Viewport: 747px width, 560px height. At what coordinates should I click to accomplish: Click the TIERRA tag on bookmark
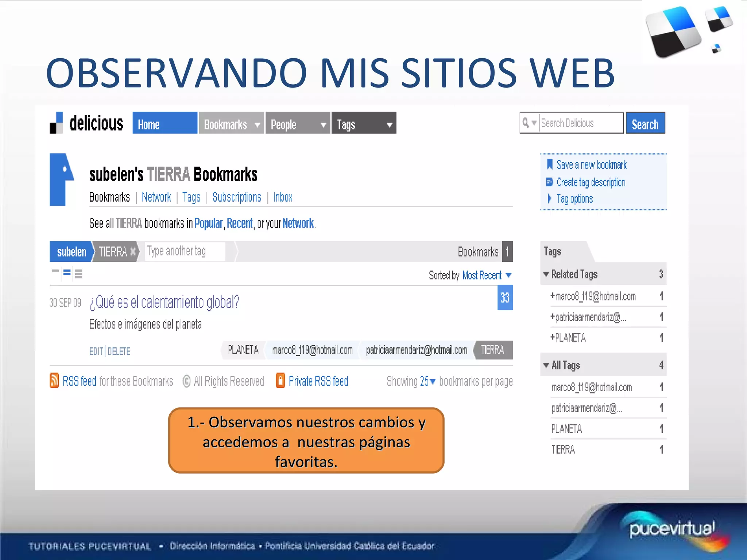tap(493, 350)
